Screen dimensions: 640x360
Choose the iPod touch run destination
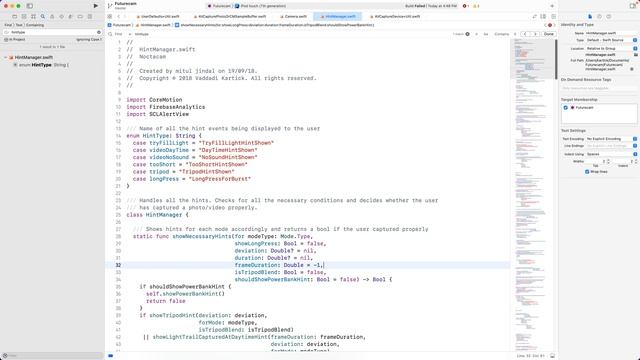click(260, 6)
